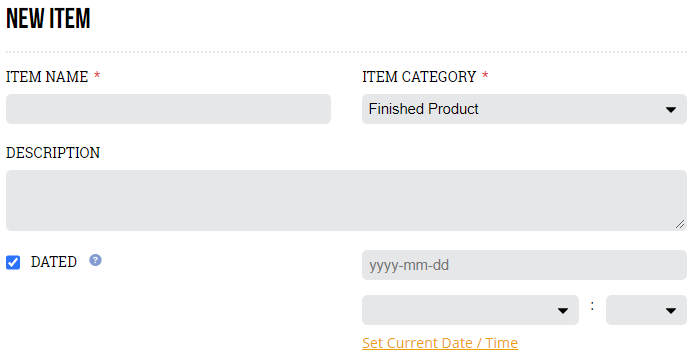This screenshot has width=700, height=361.
Task: Open the Item Category dropdown showing Finished Product
Action: 524,109
